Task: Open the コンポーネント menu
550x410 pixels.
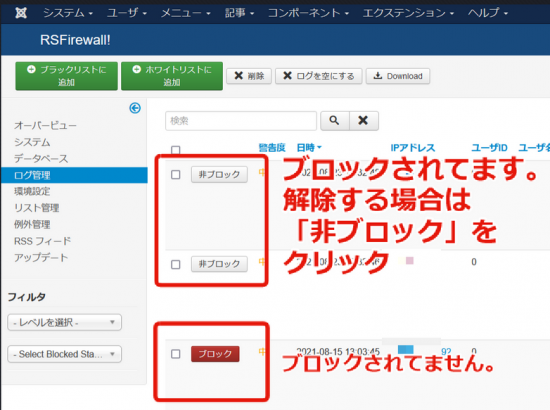Action: 308,13
